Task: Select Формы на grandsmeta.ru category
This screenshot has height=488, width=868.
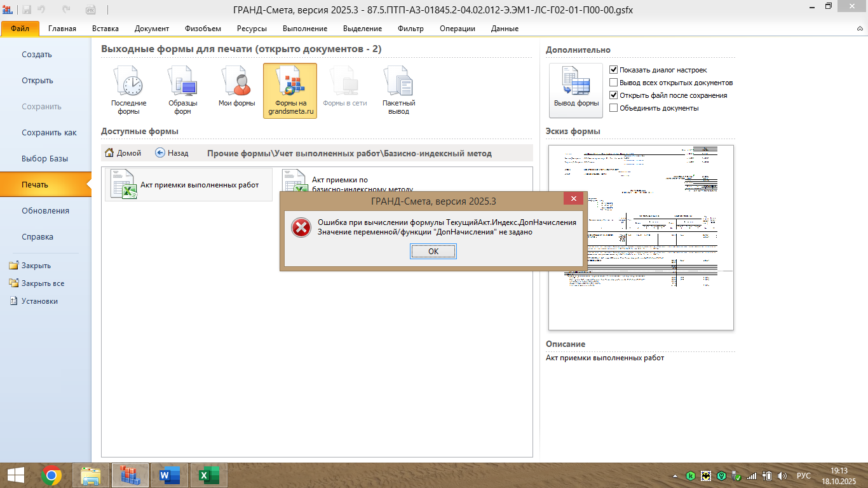Action: (290, 91)
